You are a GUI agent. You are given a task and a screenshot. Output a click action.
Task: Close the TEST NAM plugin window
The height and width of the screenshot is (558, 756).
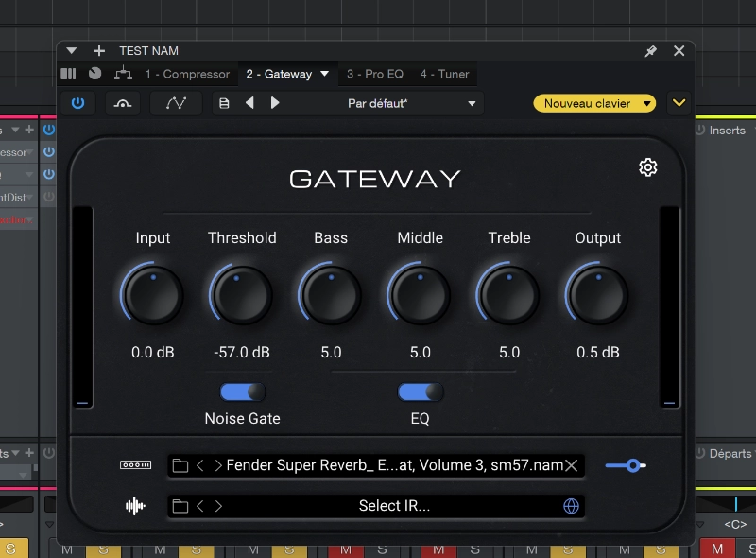click(x=679, y=51)
